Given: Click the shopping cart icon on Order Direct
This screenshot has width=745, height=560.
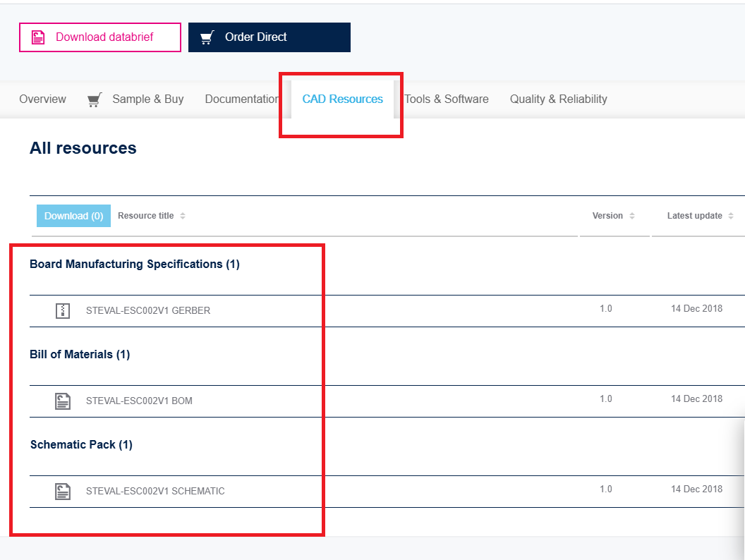Looking at the screenshot, I should click(x=207, y=37).
